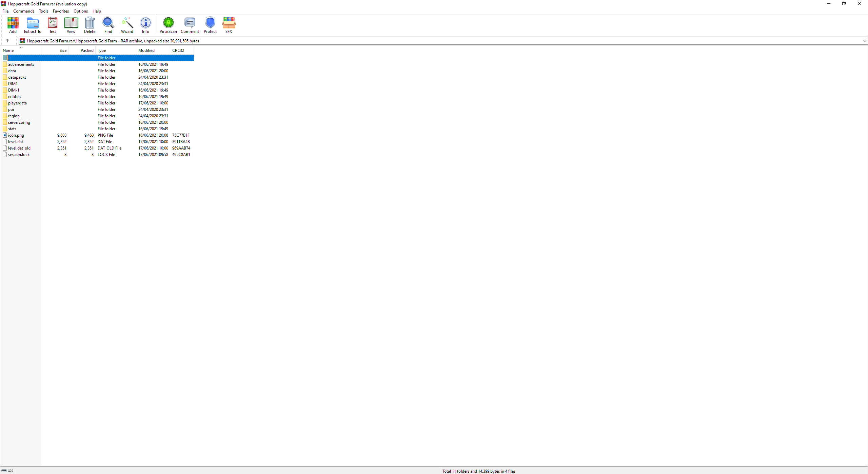This screenshot has height=474, width=868.
Task: Open the Favorites menu
Action: pyautogui.click(x=61, y=11)
